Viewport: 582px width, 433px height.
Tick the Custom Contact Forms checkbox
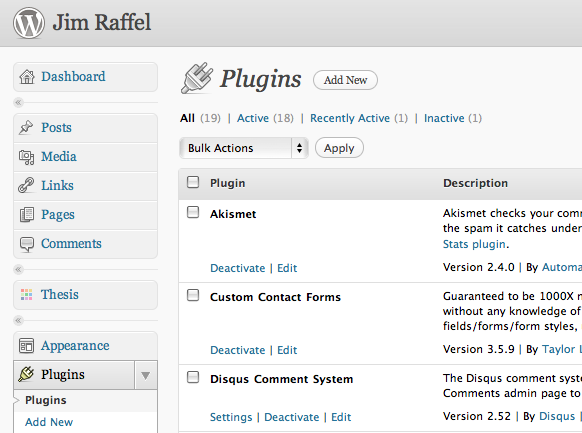pyautogui.click(x=193, y=295)
